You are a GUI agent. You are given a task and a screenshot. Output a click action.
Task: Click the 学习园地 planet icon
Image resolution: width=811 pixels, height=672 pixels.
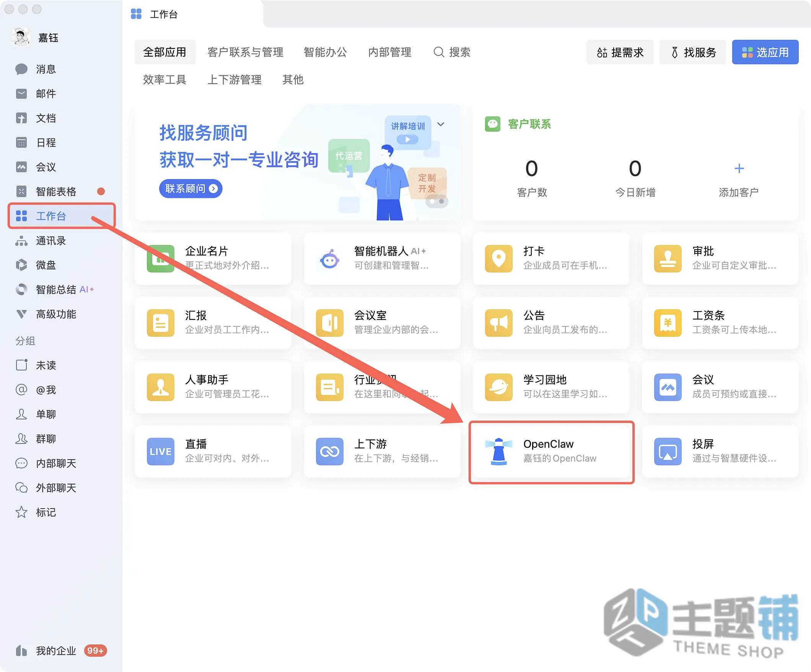(x=498, y=387)
